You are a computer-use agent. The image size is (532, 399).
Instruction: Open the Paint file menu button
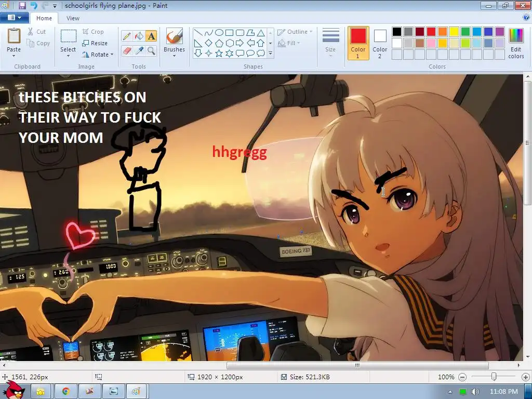pos(14,18)
